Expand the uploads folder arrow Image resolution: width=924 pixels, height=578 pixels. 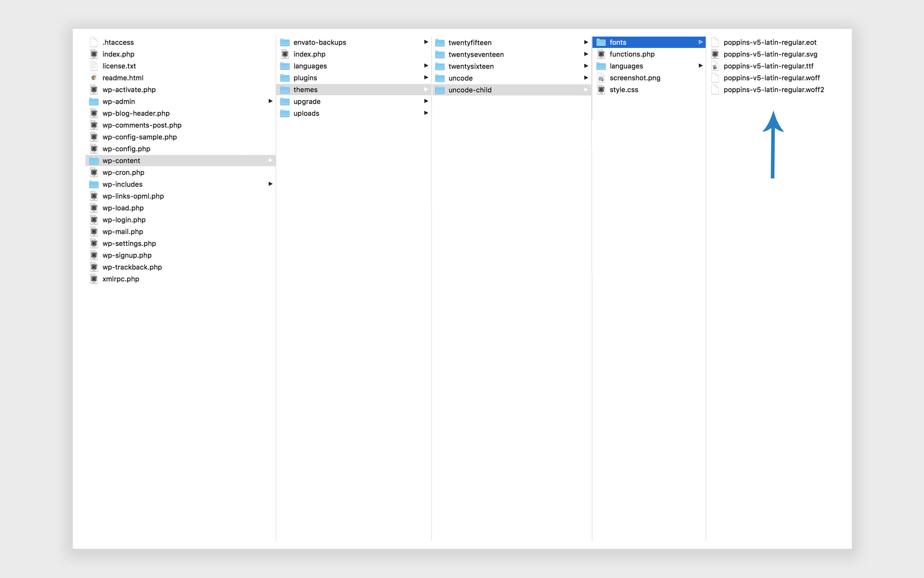(426, 113)
